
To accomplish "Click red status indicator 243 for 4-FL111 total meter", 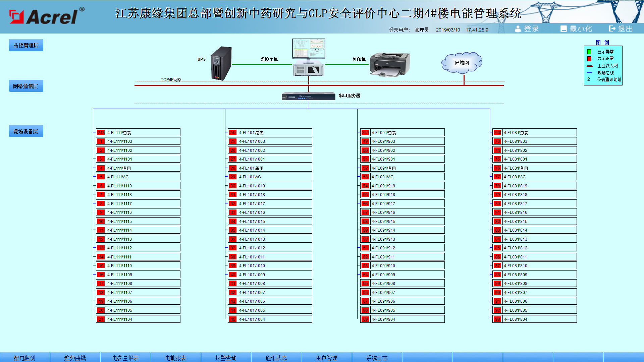I will pos(101,132).
